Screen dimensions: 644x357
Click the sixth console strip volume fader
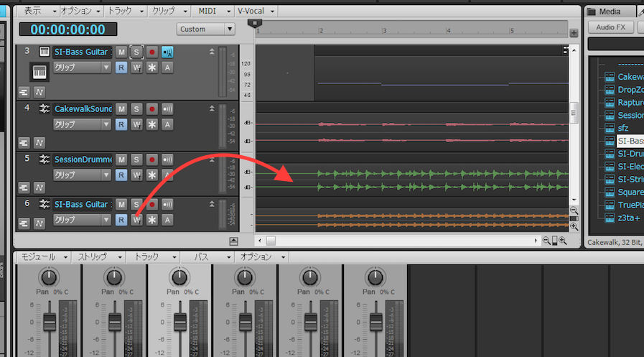pos(375,322)
